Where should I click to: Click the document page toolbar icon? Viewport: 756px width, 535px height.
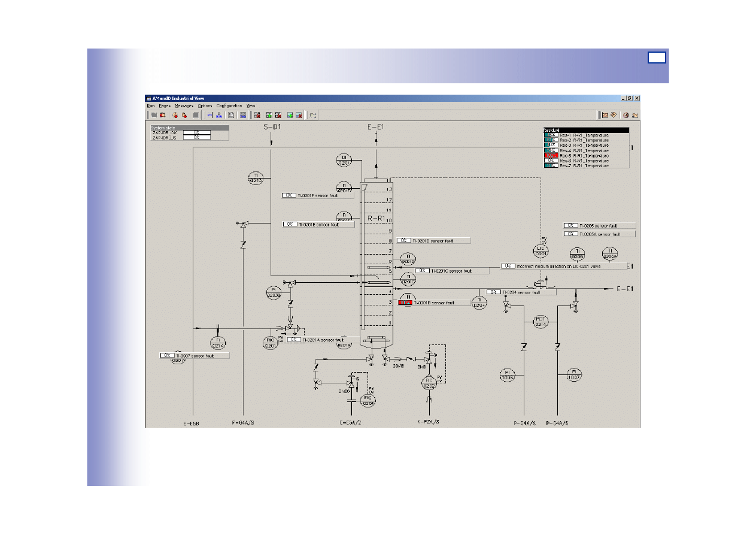230,115
